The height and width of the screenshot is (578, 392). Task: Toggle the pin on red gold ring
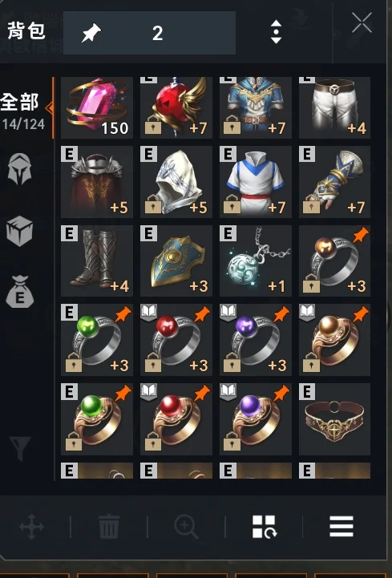point(202,394)
